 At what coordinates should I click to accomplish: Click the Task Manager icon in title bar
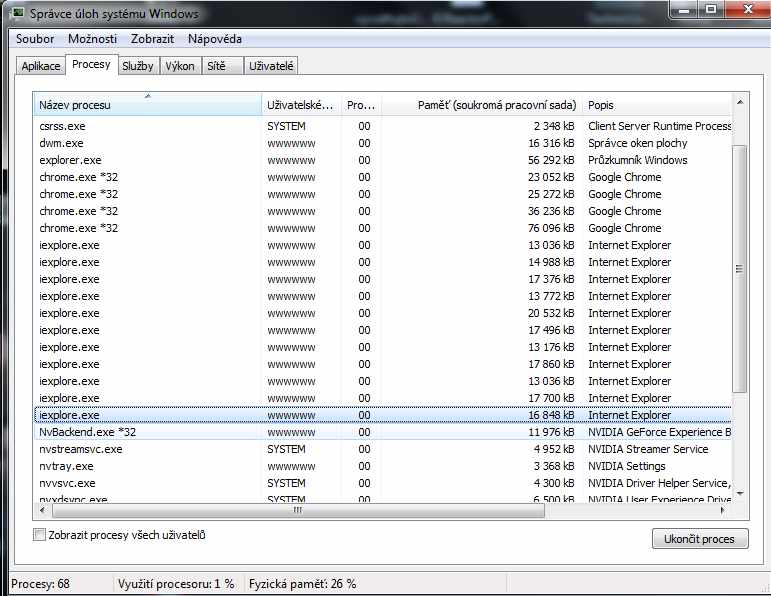[x=18, y=13]
